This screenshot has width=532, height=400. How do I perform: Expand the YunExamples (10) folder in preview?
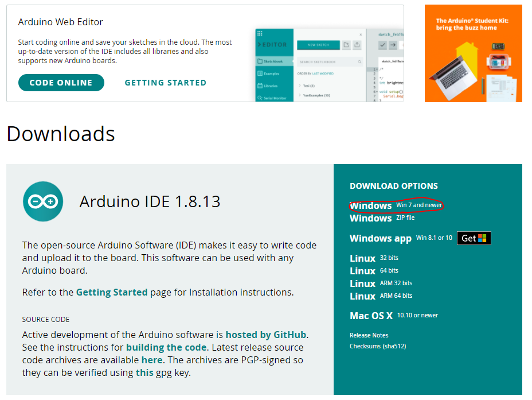(x=315, y=95)
